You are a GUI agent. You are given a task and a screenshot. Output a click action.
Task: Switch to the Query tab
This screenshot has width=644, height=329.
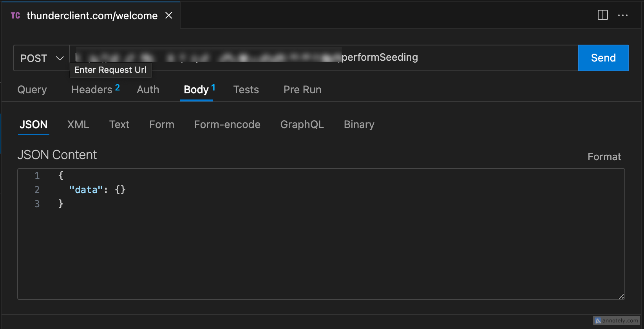click(x=32, y=90)
